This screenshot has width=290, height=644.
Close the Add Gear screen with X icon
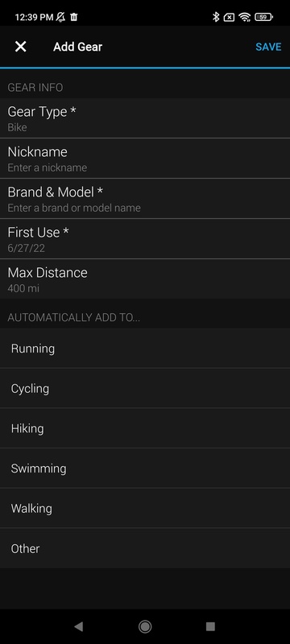tap(20, 47)
